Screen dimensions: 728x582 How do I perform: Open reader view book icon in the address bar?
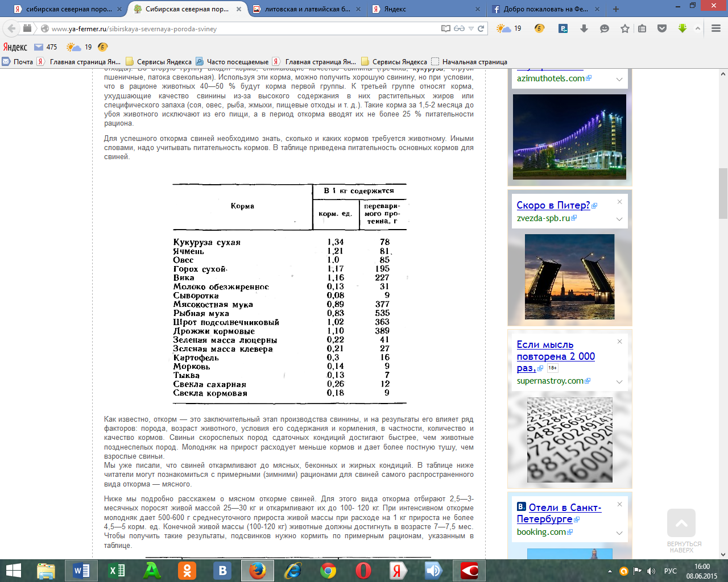(x=446, y=28)
